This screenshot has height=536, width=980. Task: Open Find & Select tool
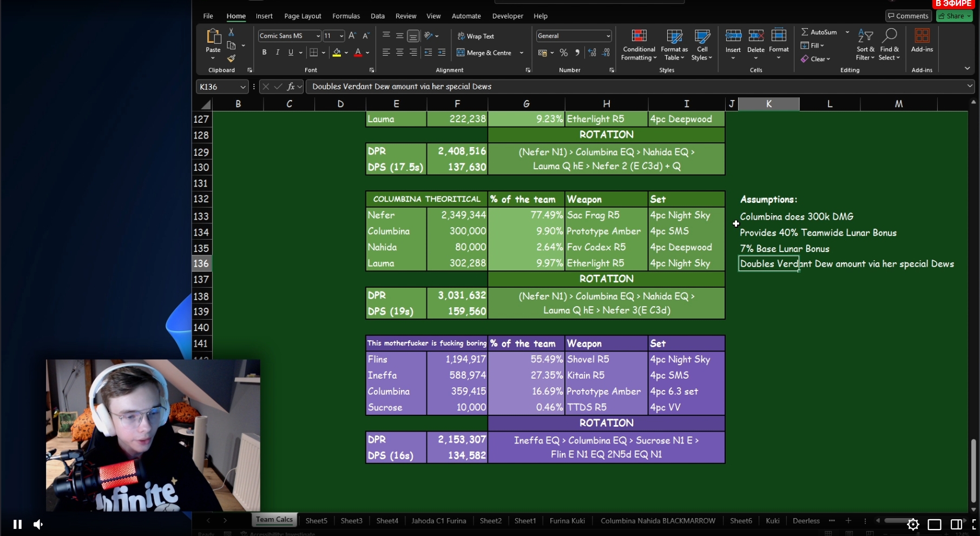click(x=889, y=36)
